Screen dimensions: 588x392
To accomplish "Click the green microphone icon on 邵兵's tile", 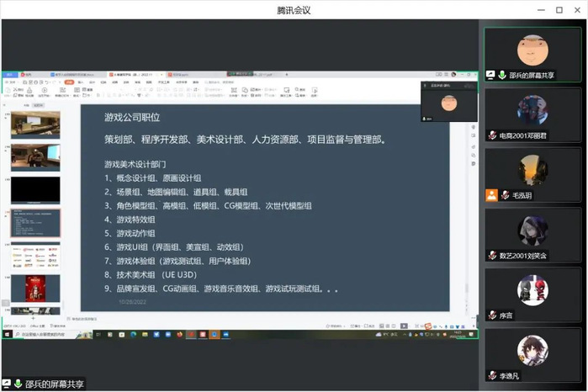I will tap(502, 74).
